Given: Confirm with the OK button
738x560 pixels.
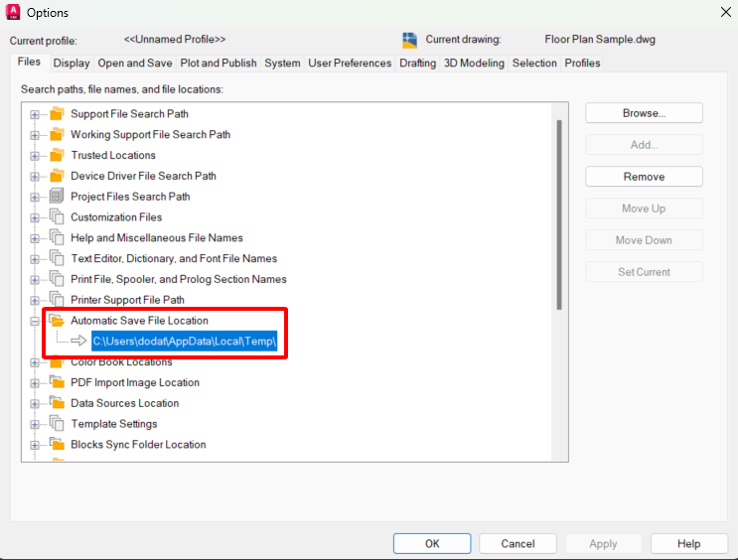Looking at the screenshot, I should 432,543.
